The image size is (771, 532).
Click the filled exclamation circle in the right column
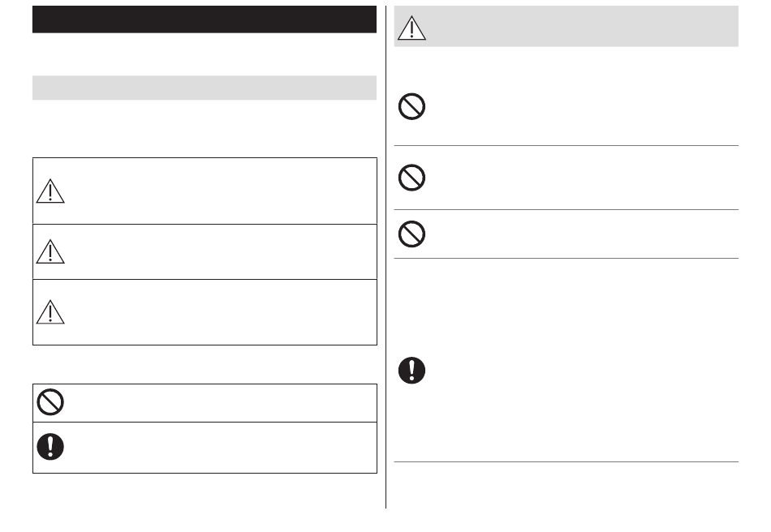(411, 371)
